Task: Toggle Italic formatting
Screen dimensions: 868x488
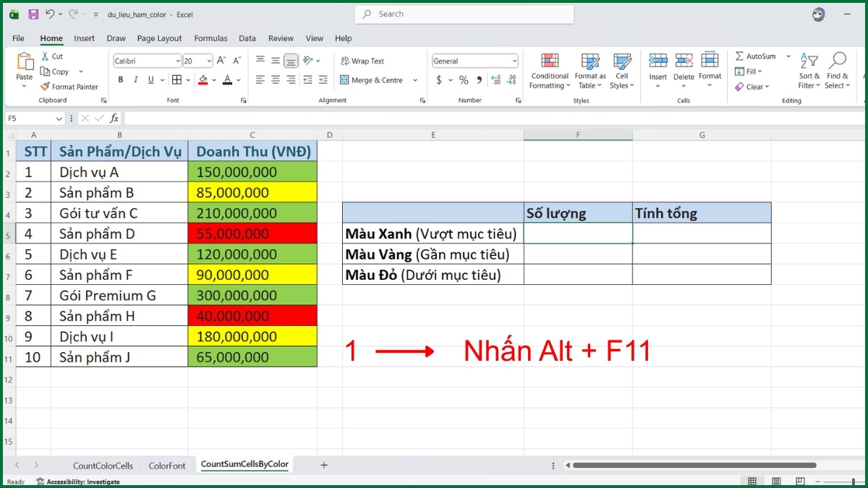Action: coord(135,80)
